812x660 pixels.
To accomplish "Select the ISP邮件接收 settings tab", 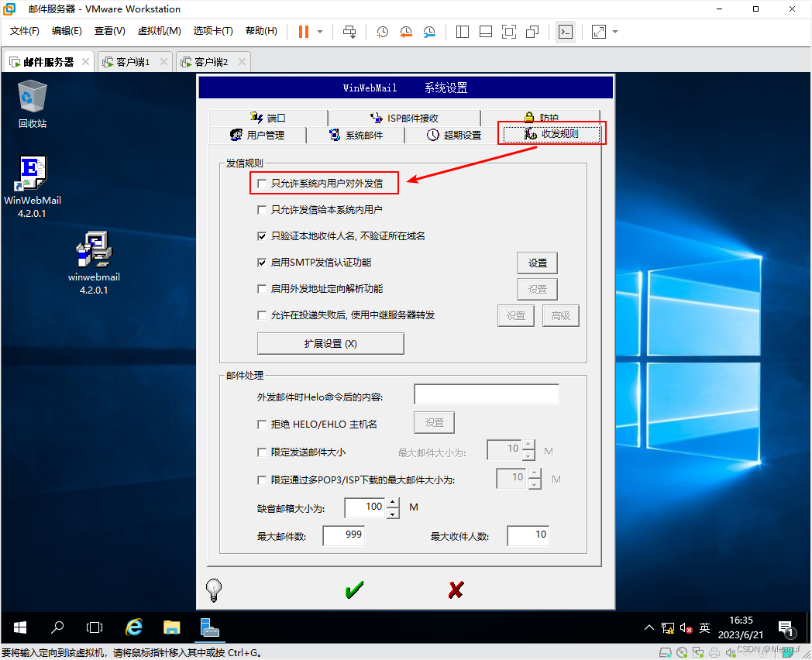I will click(x=404, y=118).
